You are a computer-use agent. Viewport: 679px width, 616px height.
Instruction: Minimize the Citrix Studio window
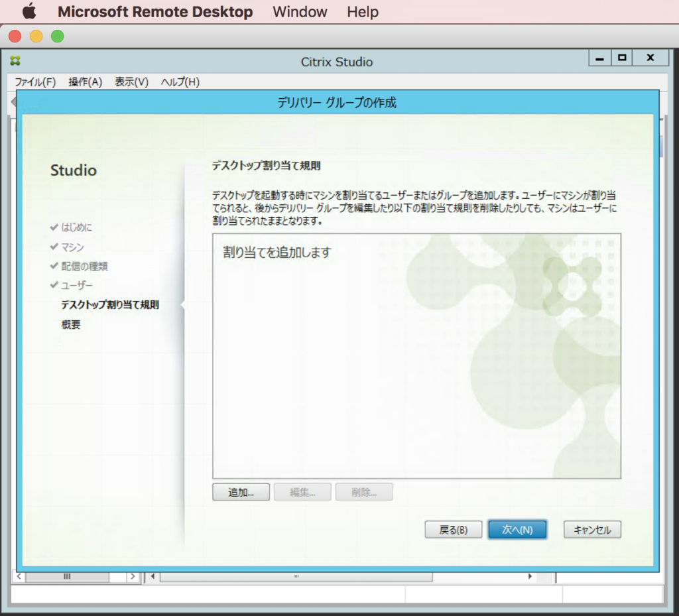599,58
